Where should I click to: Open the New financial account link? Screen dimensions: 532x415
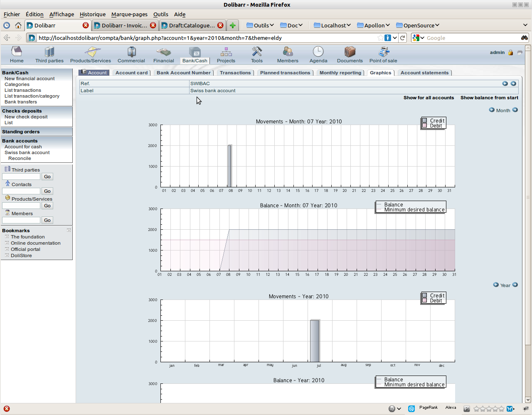[30, 79]
